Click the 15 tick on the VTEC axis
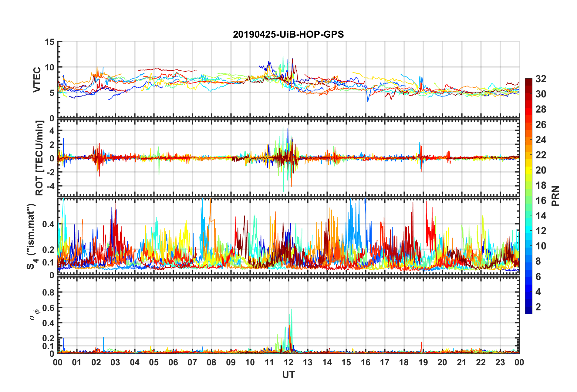The width and height of the screenshot is (577, 392). (49, 42)
